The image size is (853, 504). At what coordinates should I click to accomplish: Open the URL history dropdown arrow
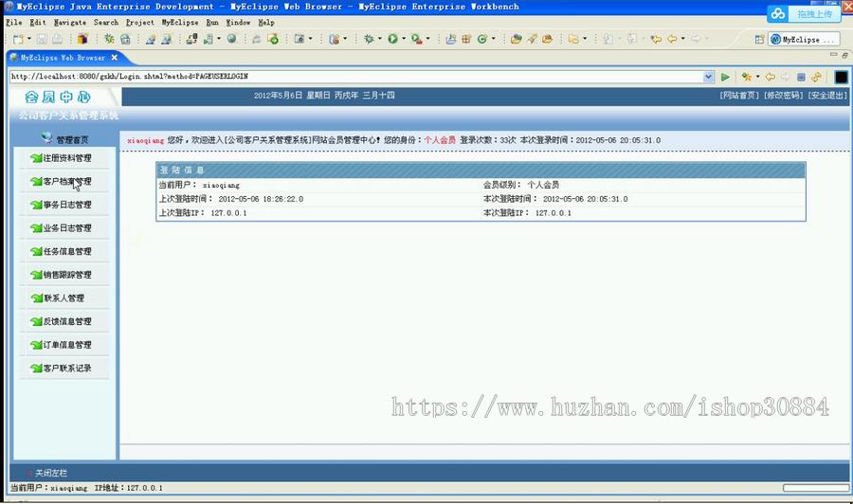pos(708,77)
